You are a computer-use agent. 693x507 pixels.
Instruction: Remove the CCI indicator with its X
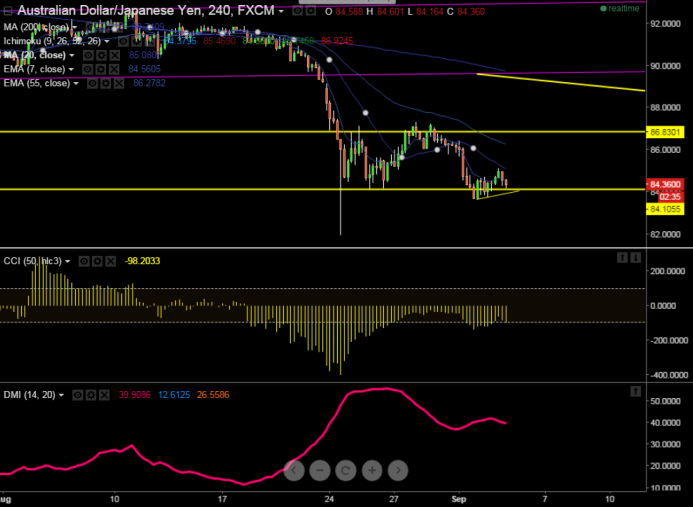(110, 261)
